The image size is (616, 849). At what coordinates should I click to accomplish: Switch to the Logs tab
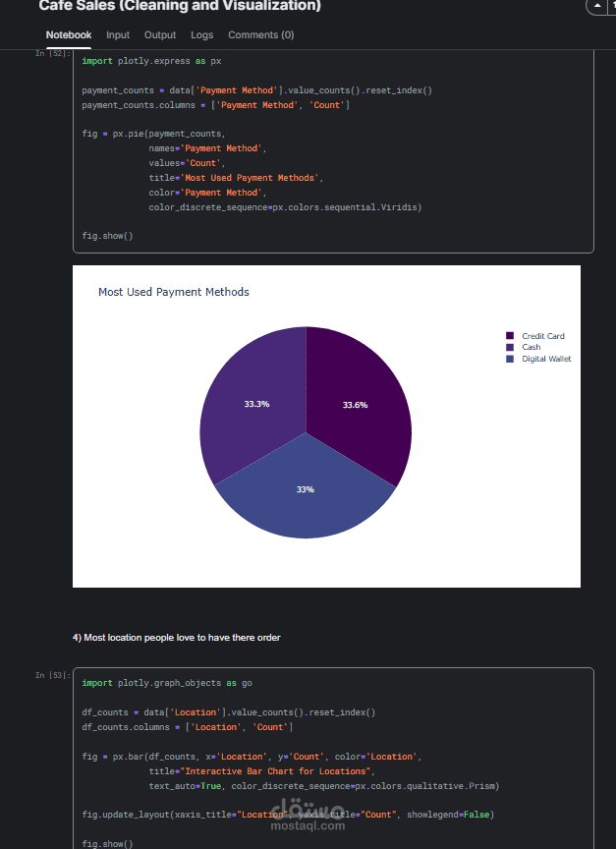pos(201,35)
